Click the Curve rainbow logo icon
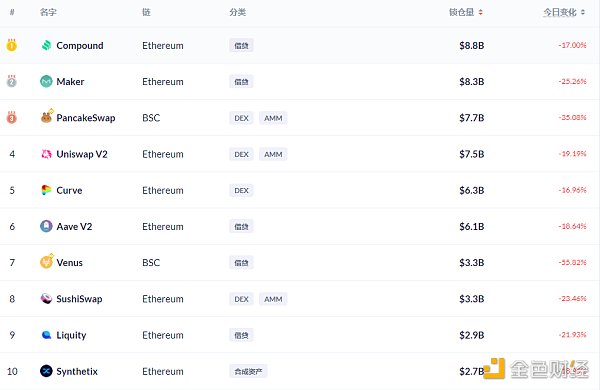600x390 pixels. pos(46,190)
